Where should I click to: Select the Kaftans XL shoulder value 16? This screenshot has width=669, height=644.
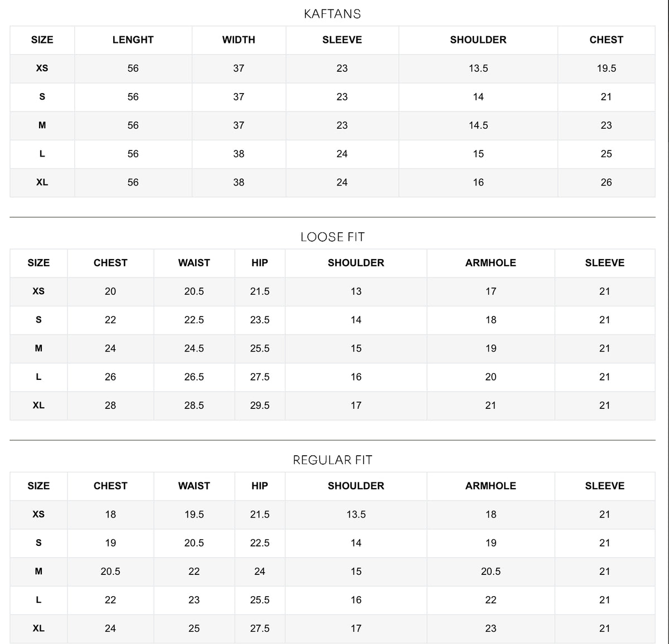click(x=478, y=182)
